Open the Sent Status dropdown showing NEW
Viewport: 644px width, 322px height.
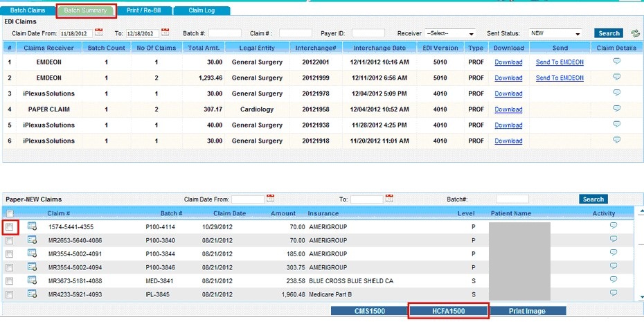click(x=555, y=33)
